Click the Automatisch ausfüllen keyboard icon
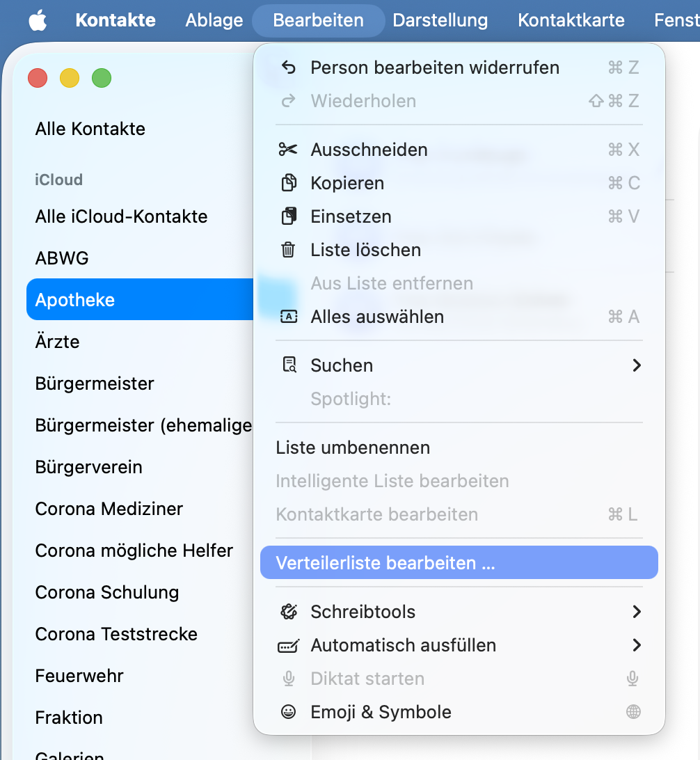 point(288,646)
